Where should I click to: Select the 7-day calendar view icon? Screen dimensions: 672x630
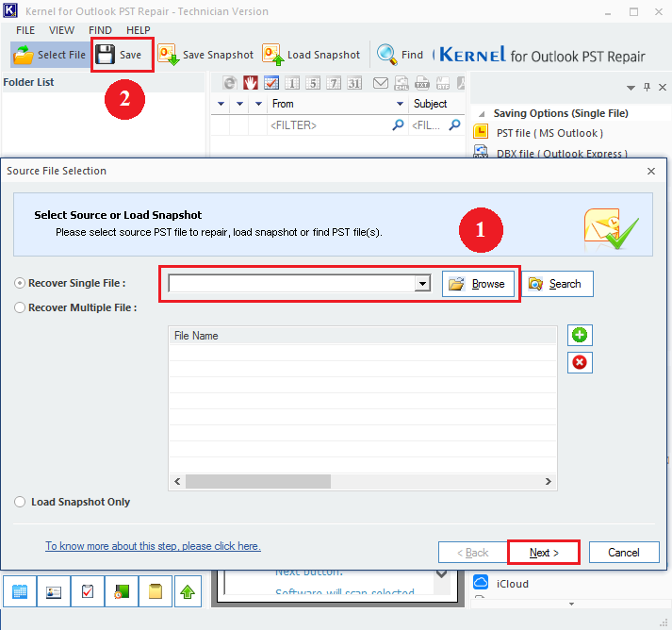point(334,83)
